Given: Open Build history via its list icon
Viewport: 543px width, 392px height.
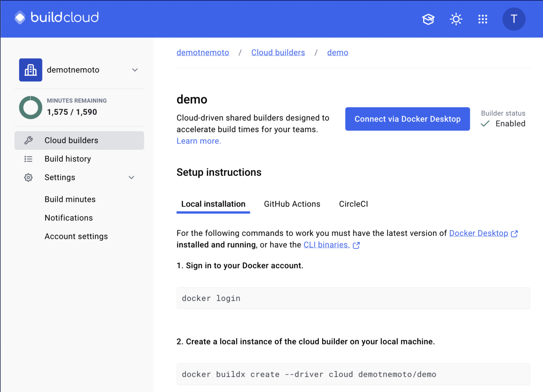Looking at the screenshot, I should click(x=28, y=159).
